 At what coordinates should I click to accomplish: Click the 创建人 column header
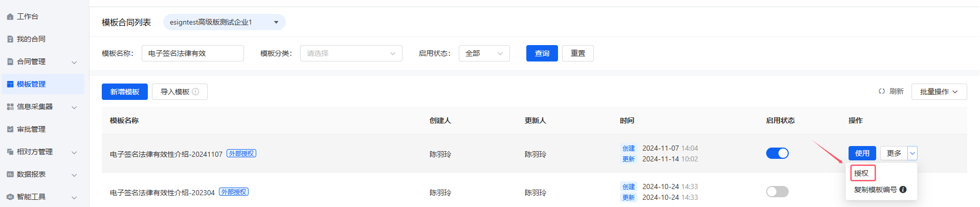coord(440,120)
